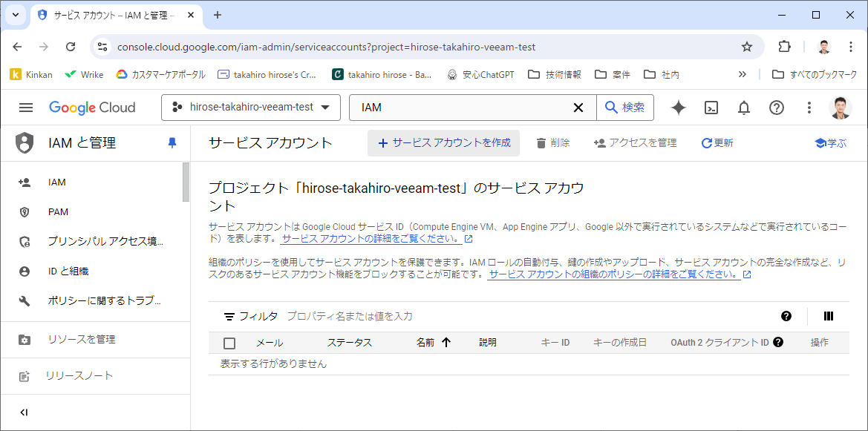This screenshot has width=868, height=431.
Task: Open the Chrome profile avatar
Action: pyautogui.click(x=824, y=47)
